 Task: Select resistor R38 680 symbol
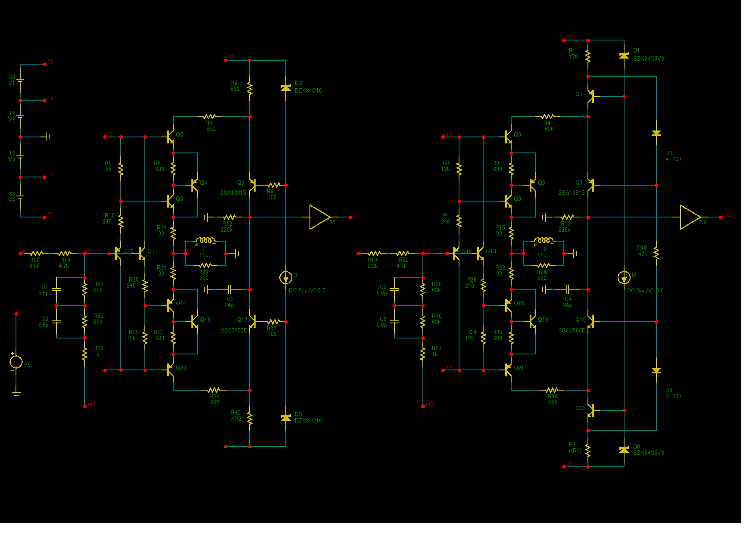click(x=213, y=390)
